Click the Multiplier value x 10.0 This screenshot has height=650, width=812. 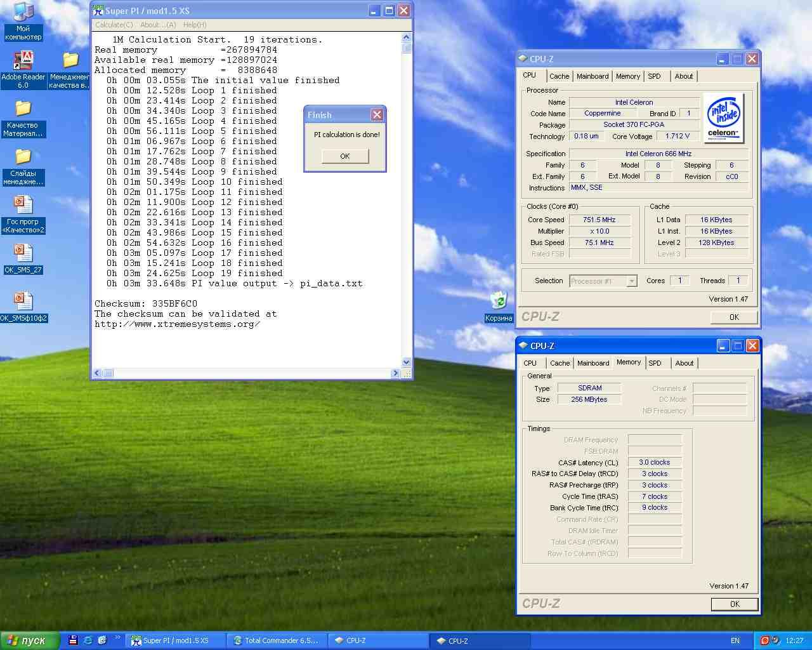click(x=599, y=231)
